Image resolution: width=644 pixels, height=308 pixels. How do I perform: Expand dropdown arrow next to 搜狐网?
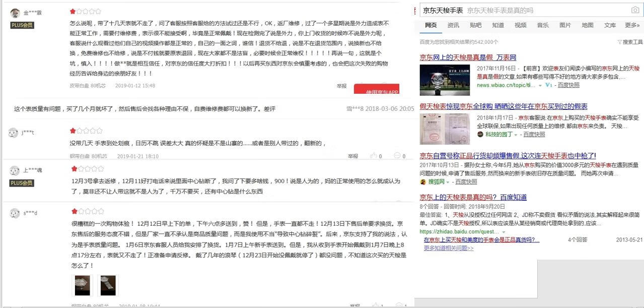[x=448, y=182]
